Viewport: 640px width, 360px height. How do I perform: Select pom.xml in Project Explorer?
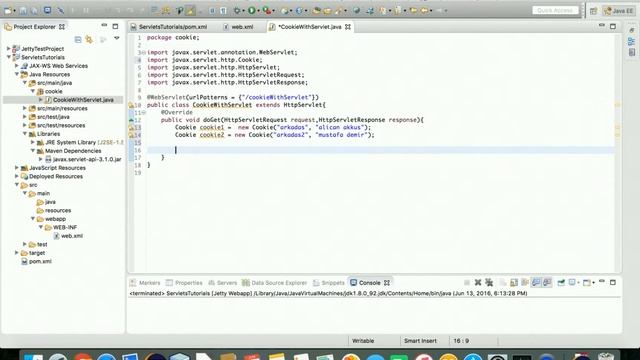40,262
